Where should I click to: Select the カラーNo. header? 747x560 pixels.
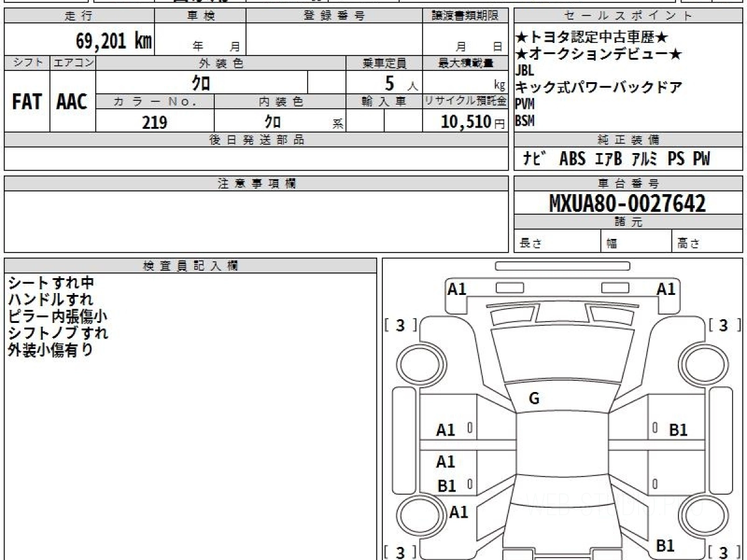(155, 101)
